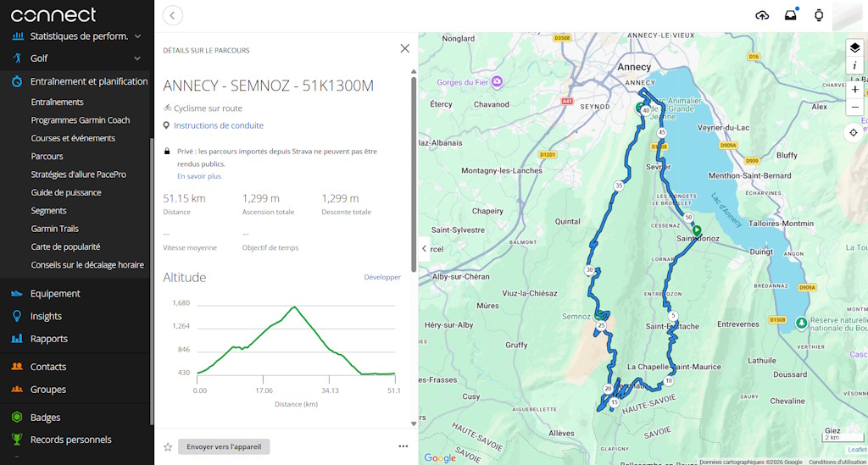Show map information icon
Screen dimensions: 868x465
tap(854, 66)
